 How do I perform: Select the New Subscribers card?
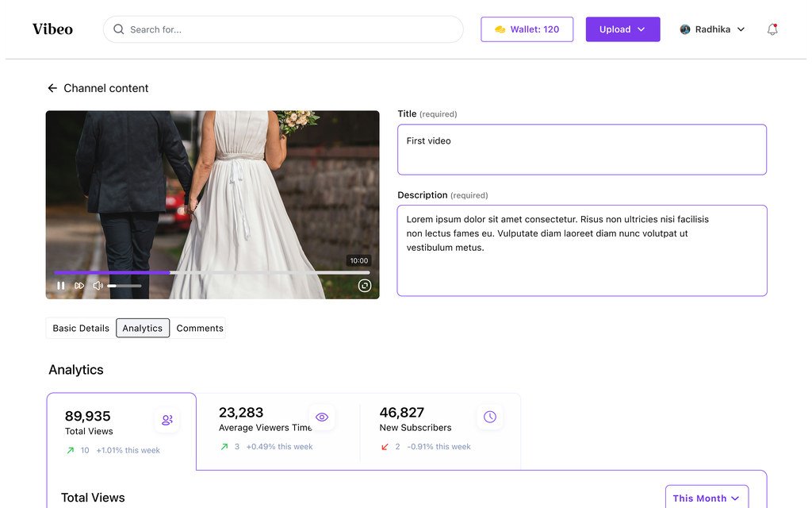(440, 429)
